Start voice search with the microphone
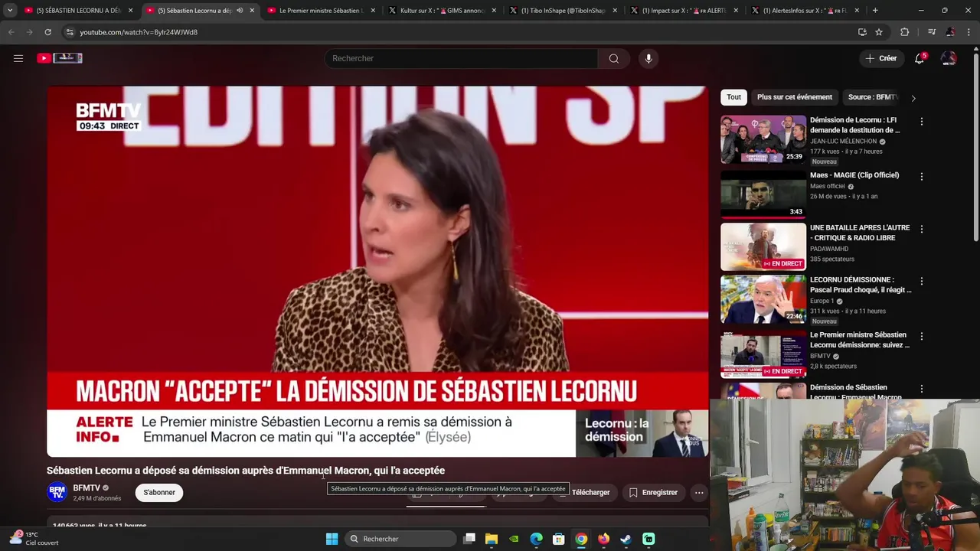The image size is (980, 551). (x=648, y=58)
